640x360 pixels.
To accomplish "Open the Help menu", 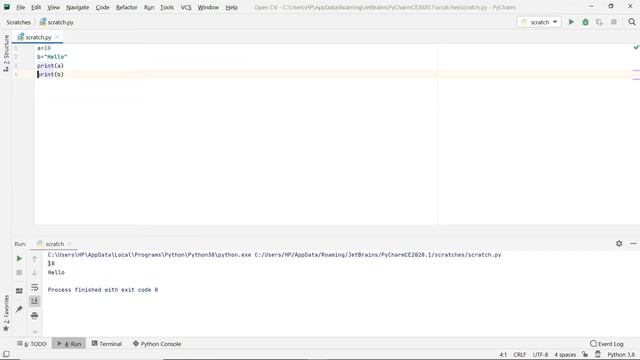I will (x=231, y=7).
